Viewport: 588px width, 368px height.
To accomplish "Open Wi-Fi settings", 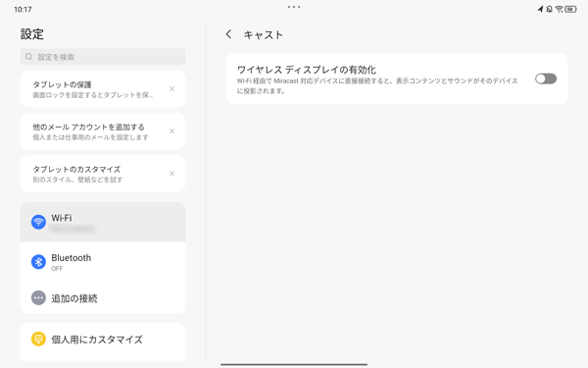I will (x=103, y=222).
